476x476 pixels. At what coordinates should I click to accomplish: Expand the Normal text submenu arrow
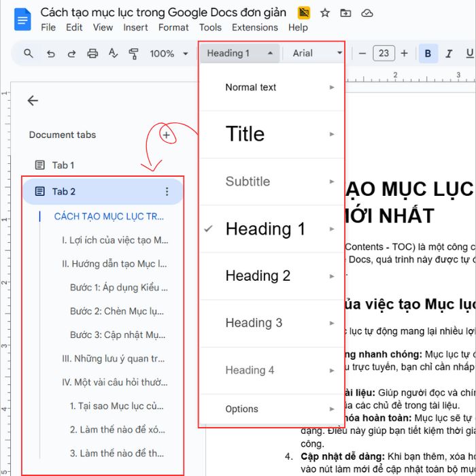pos(332,88)
